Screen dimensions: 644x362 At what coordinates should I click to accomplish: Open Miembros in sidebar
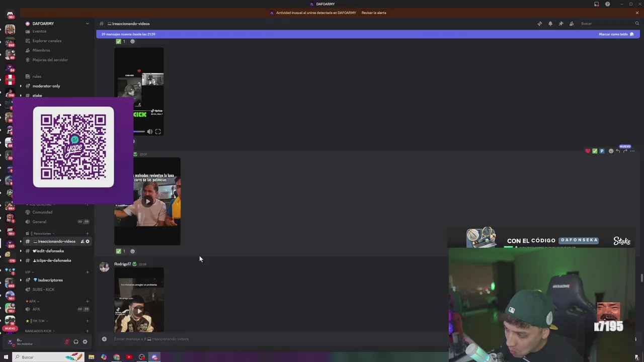[41, 50]
